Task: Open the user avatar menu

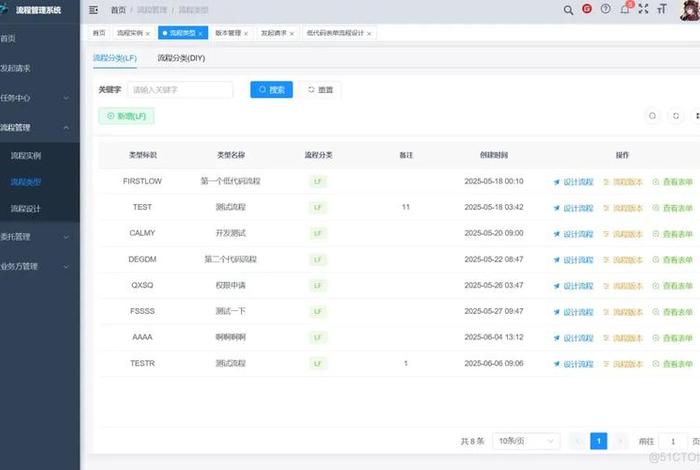Action: tap(690, 10)
